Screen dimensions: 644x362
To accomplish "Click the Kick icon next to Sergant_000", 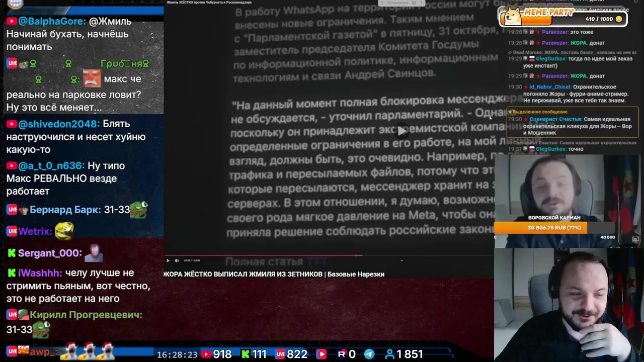I will pos(12,253).
